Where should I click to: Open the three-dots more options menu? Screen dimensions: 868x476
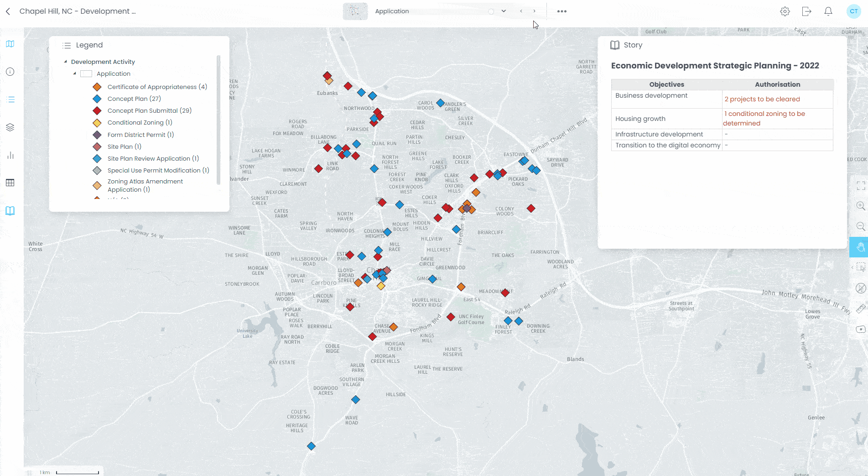pos(562,11)
